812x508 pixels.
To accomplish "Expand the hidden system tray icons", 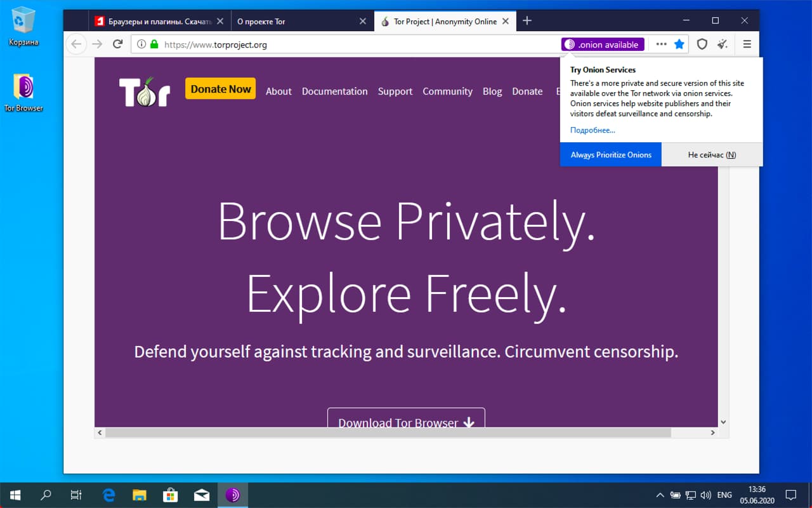I will click(x=660, y=495).
